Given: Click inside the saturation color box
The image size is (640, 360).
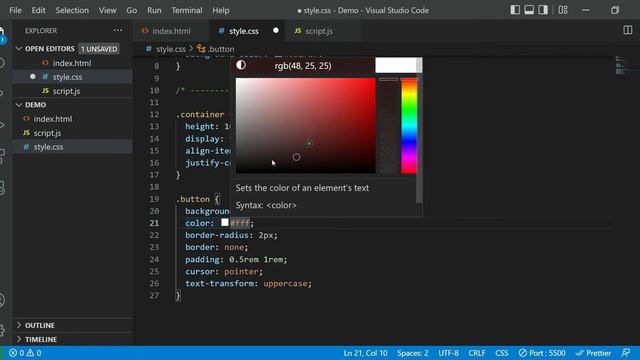Looking at the screenshot, I should click(305, 126).
